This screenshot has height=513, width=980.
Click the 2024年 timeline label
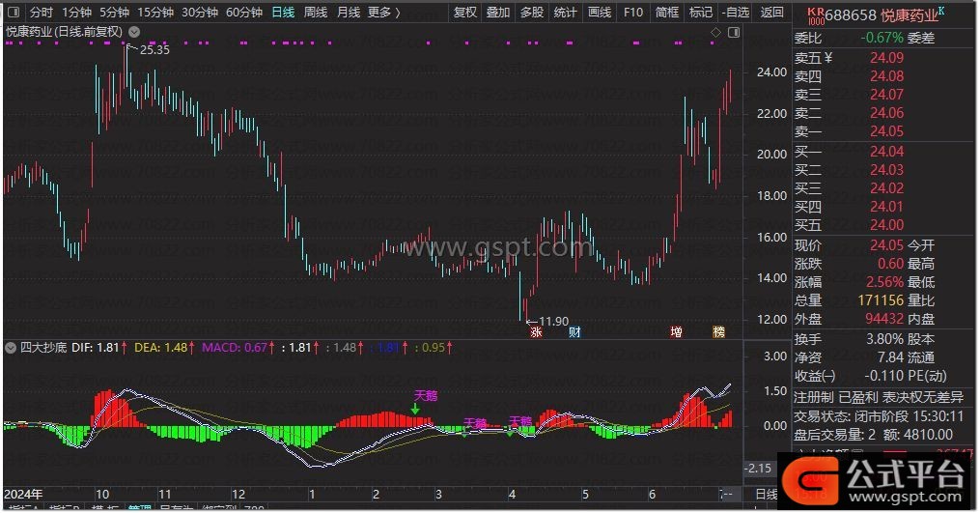pos(23,495)
